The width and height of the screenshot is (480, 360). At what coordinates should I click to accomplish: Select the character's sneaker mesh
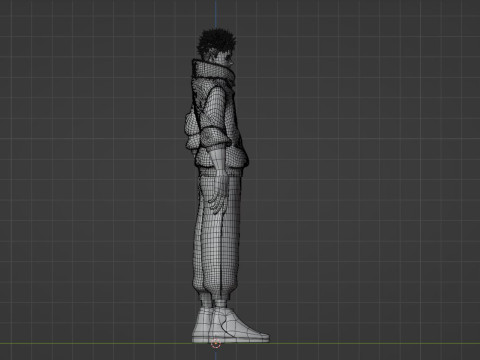coord(230,325)
